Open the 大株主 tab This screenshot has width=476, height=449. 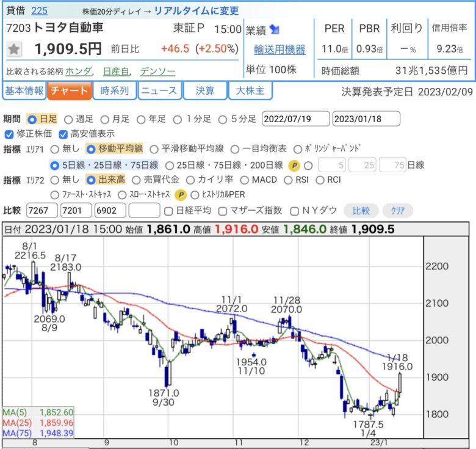coord(250,90)
